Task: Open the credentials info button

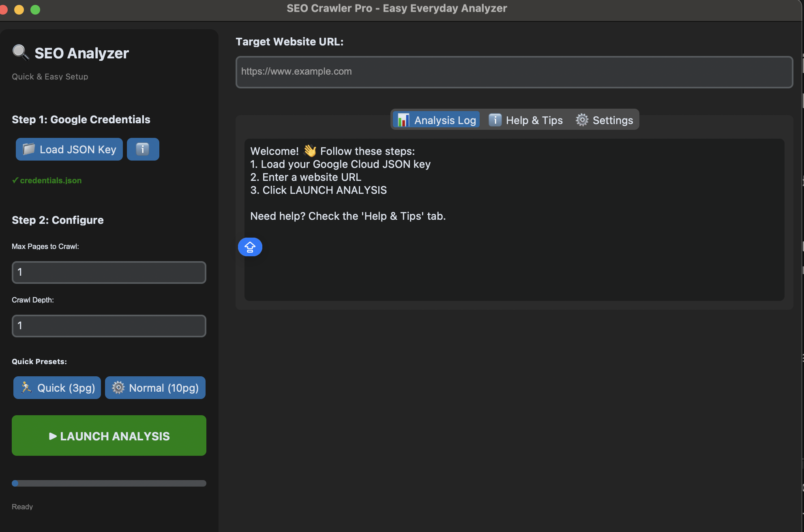Action: 143,149
